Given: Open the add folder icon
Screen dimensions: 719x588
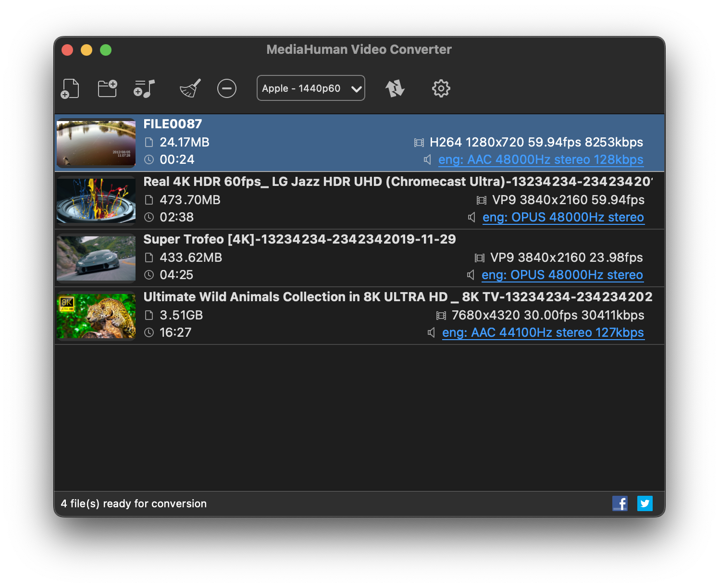Looking at the screenshot, I should (107, 88).
